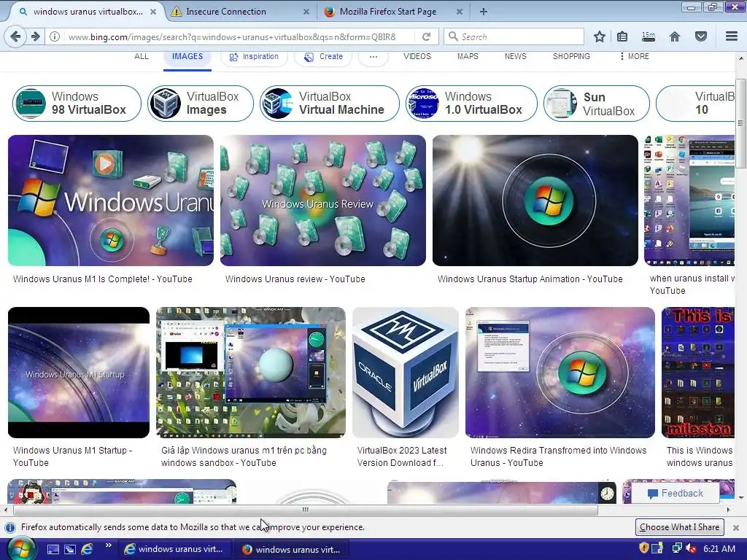Viewport: 747px width, 560px height.
Task: Show bookmarks list icon
Action: [622, 36]
